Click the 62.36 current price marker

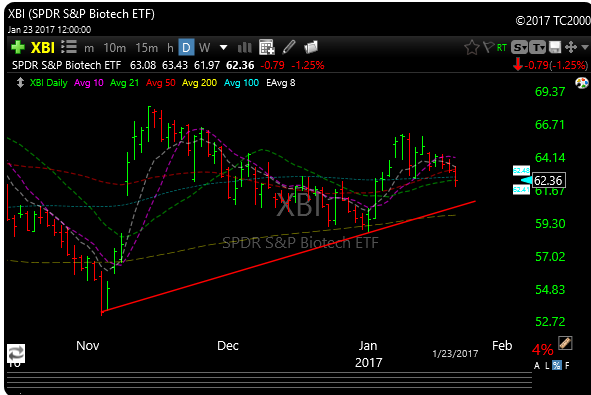[x=548, y=181]
